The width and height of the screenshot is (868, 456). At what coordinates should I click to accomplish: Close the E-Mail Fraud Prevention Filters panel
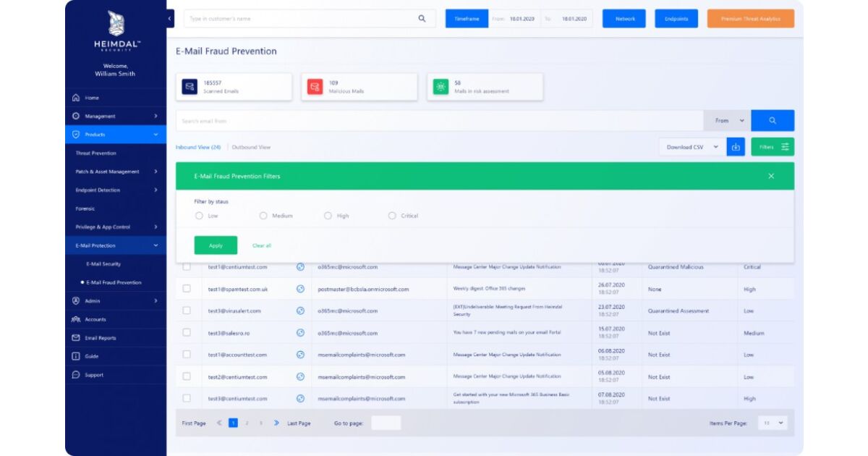pos(771,176)
